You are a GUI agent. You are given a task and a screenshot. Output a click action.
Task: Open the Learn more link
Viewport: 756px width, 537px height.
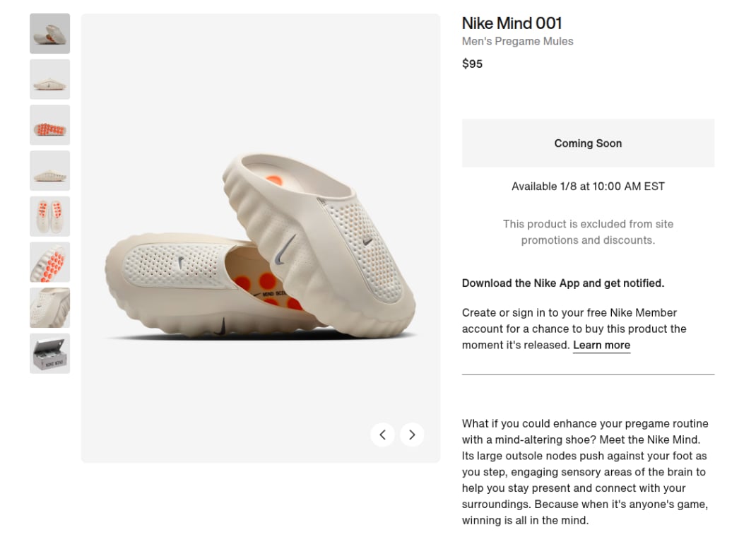pos(601,345)
